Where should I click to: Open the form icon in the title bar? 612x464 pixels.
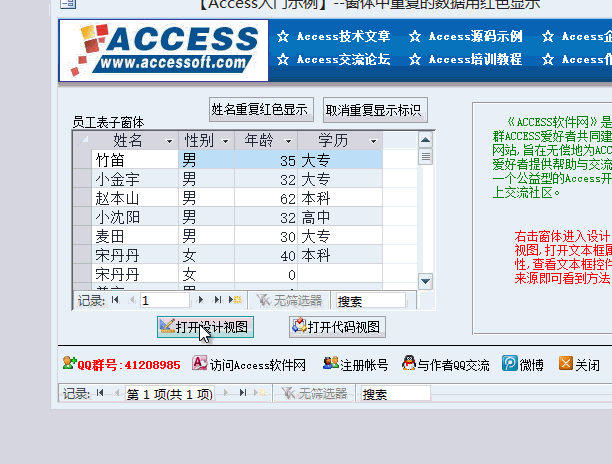coord(68,4)
